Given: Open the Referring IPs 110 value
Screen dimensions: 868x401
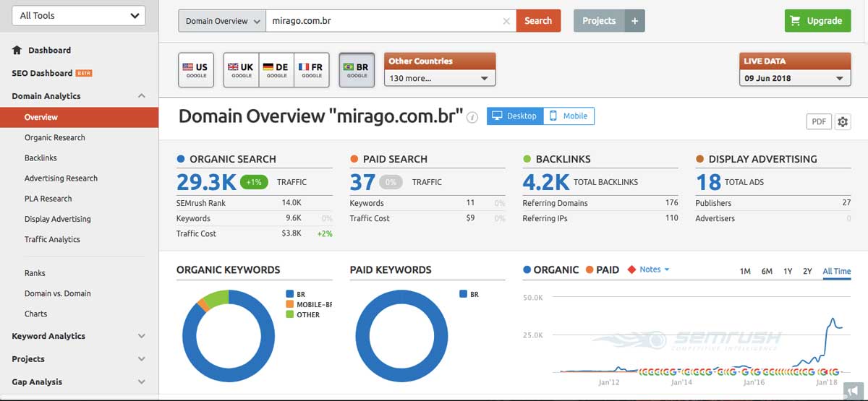Looking at the screenshot, I should point(671,218).
